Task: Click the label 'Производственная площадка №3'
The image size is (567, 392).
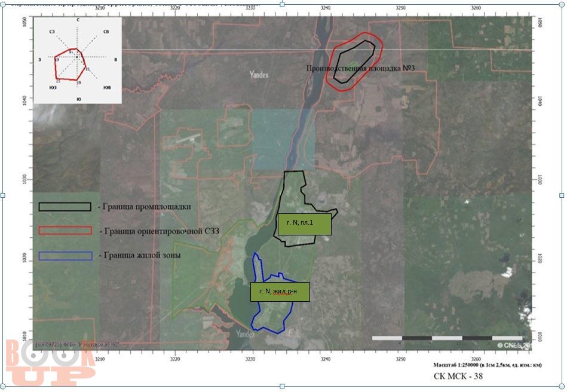Action: click(x=360, y=68)
